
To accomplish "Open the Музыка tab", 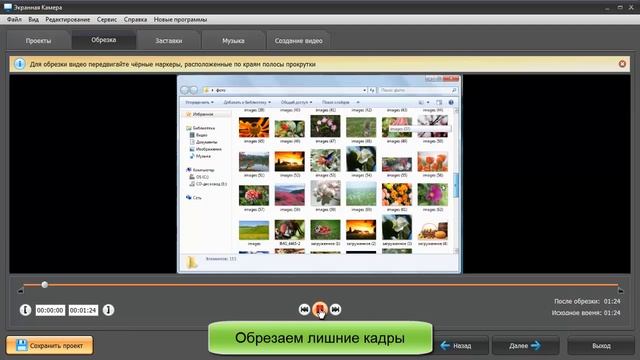I will 233,41.
